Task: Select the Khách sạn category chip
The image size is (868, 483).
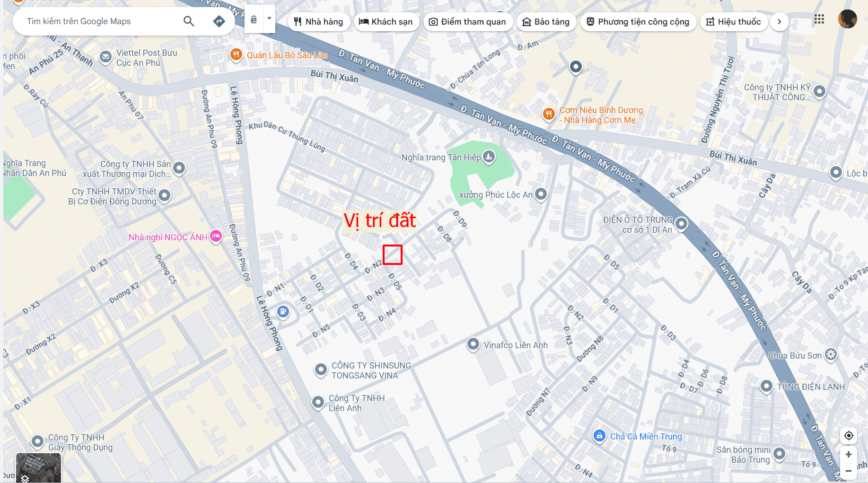Action: (x=386, y=22)
